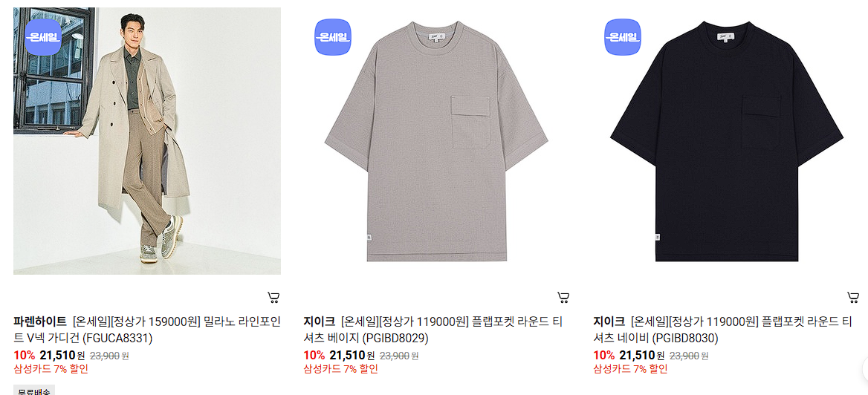Open 지이크 brand above the beige t-shirt title
Viewport: 868px width, 395px height.
pos(320,321)
